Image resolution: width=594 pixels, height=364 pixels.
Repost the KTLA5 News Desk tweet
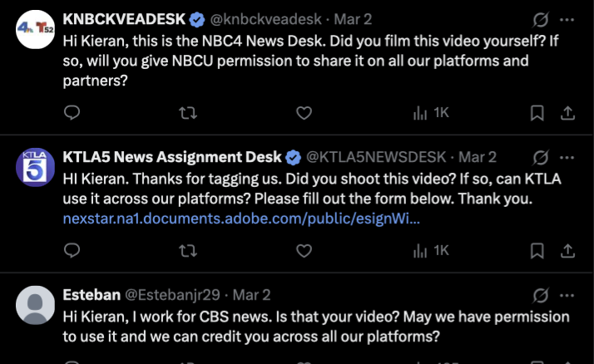(x=188, y=250)
